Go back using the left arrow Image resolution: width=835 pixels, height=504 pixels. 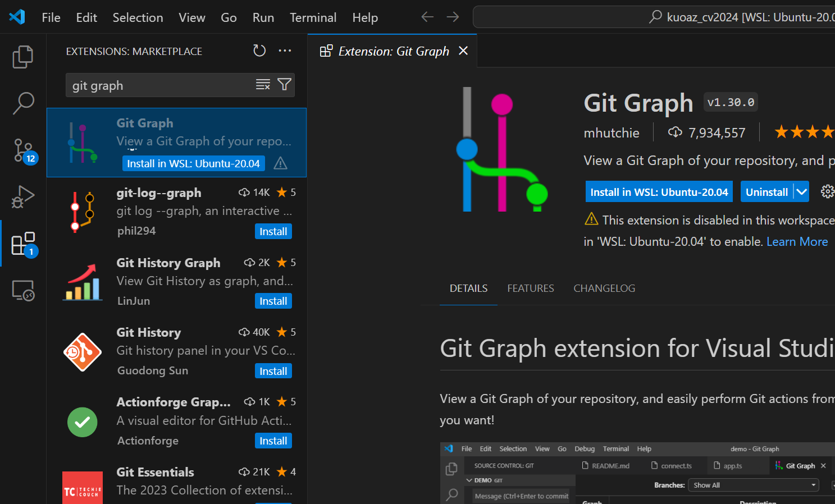tap(427, 17)
